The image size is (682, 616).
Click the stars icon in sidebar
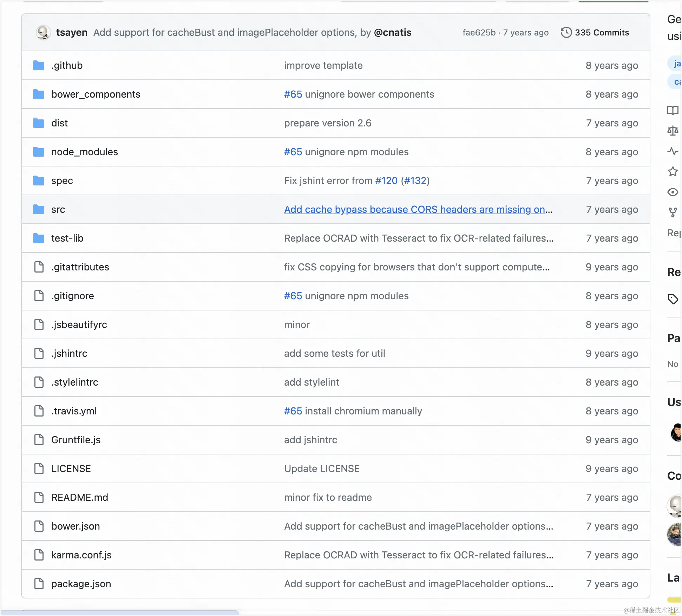click(673, 171)
